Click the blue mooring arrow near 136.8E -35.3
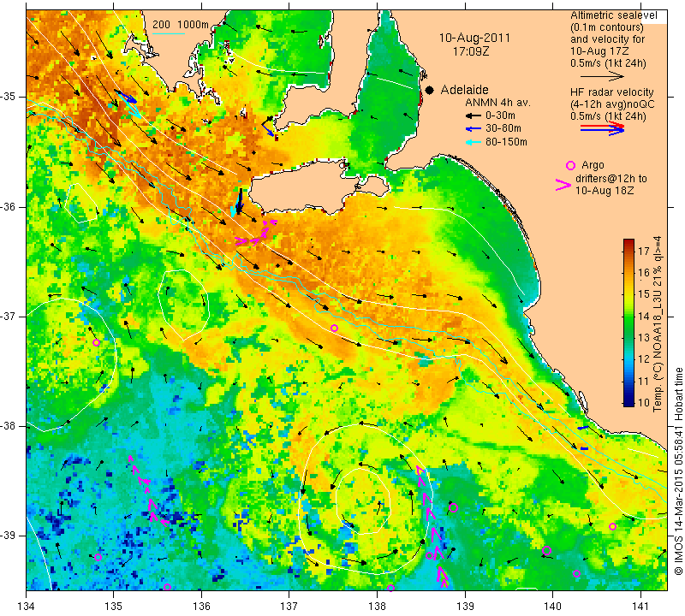The width and height of the screenshot is (685, 616). click(268, 128)
